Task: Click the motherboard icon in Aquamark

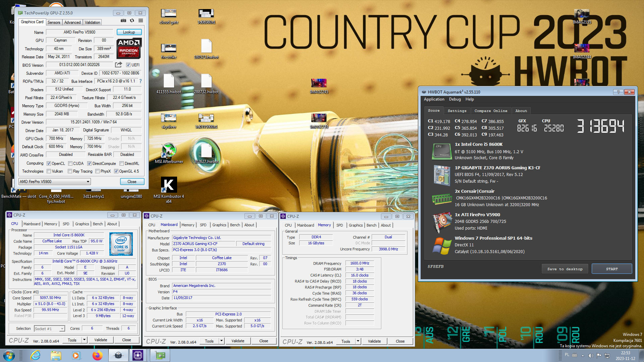Action: tap(442, 175)
